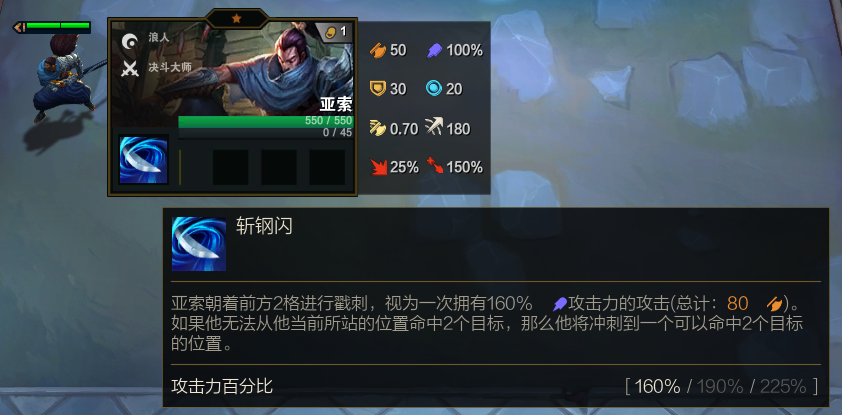Screen dimensions: 842x415
Task: Click the middle empty item slot
Action: pyautogui.click(x=279, y=168)
